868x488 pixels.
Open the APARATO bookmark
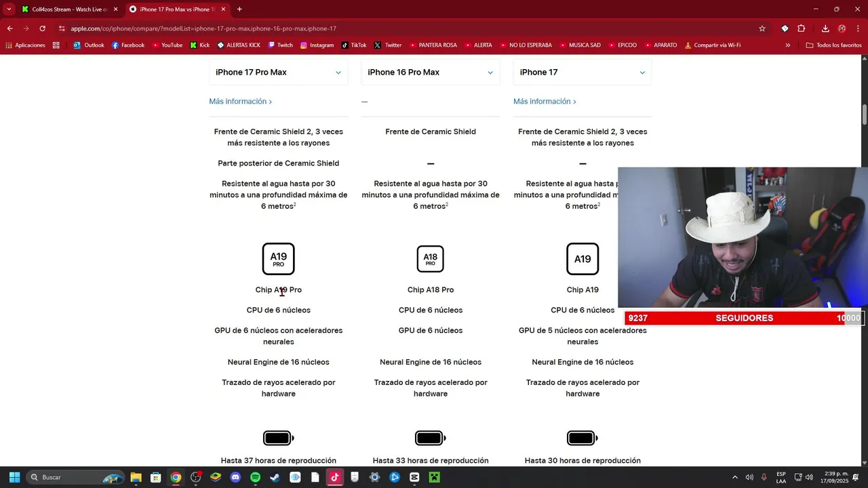click(660, 45)
